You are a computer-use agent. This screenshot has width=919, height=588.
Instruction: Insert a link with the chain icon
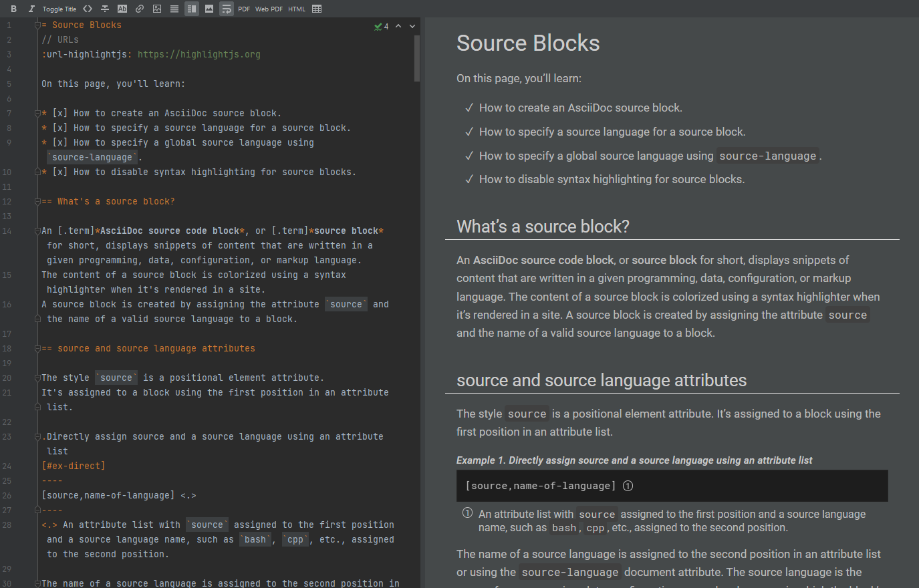(x=138, y=9)
